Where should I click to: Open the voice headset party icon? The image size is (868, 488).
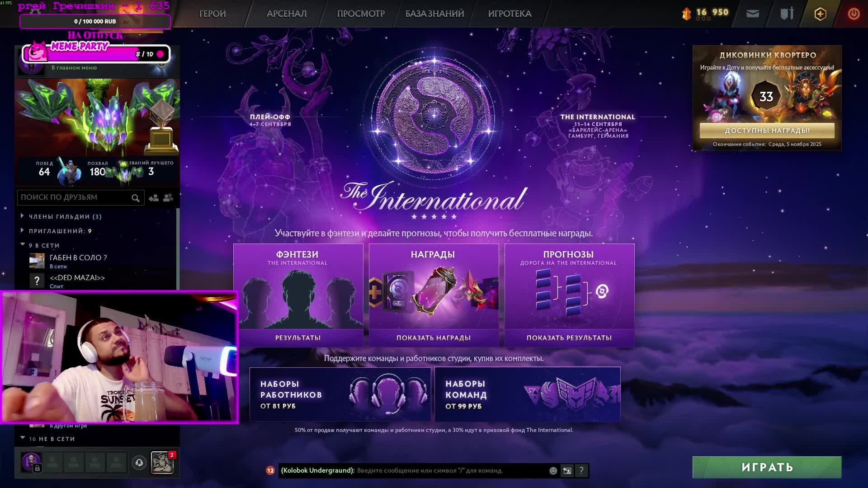click(139, 462)
